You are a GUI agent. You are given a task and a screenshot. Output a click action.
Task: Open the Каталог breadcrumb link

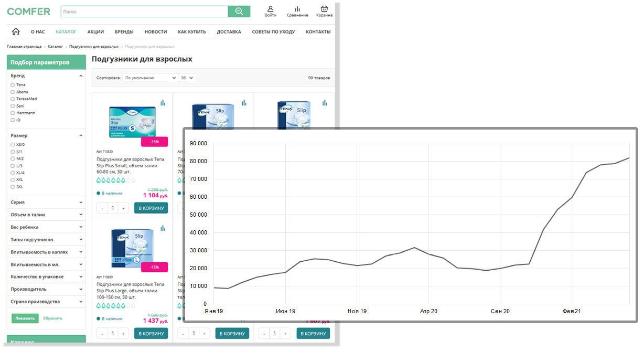55,47
